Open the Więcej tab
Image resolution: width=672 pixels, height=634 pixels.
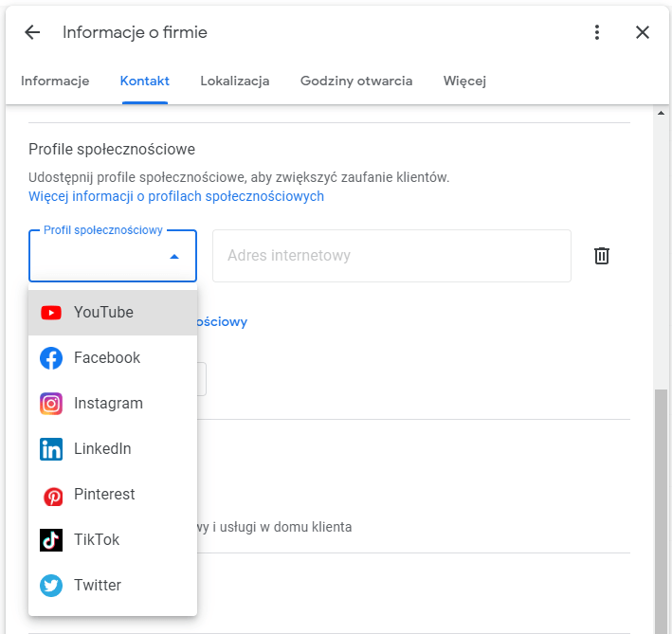pos(464,81)
